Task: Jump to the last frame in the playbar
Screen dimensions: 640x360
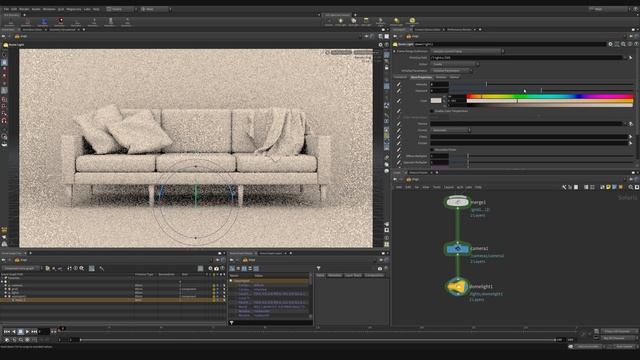Action: 34,331
